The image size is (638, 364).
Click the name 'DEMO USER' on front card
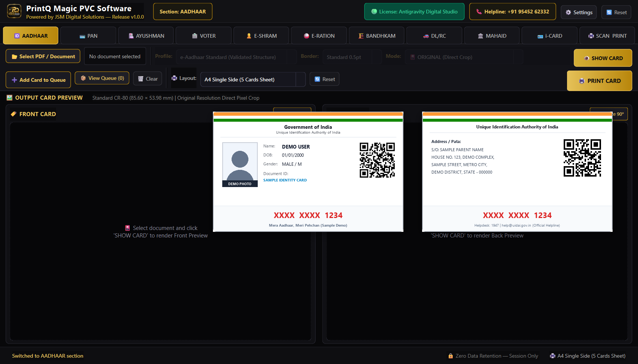click(296, 147)
